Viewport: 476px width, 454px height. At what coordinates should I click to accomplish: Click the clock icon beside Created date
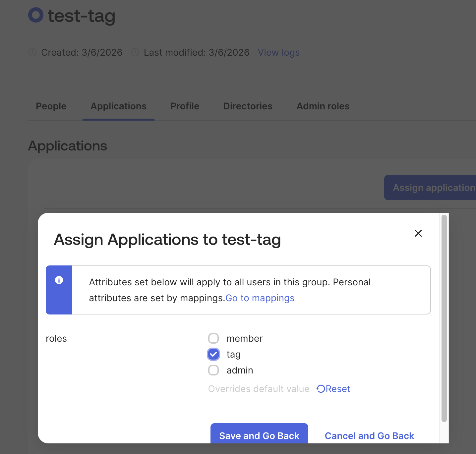click(32, 52)
